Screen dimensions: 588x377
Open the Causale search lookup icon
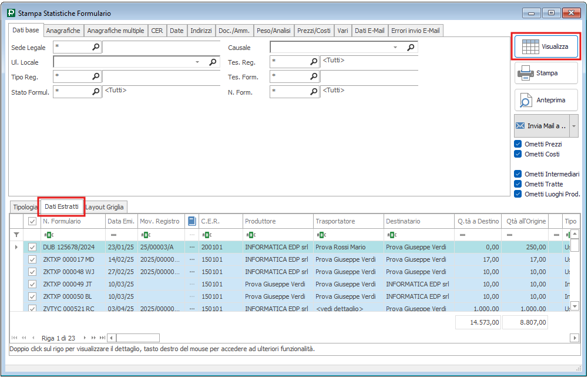pyautogui.click(x=411, y=48)
